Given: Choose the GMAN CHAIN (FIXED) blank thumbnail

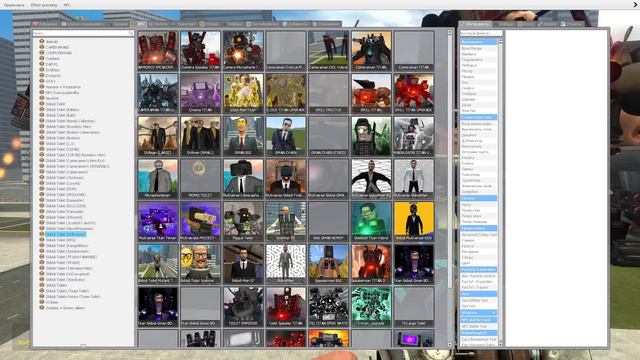Looking at the screenshot, I should (x=329, y=136).
